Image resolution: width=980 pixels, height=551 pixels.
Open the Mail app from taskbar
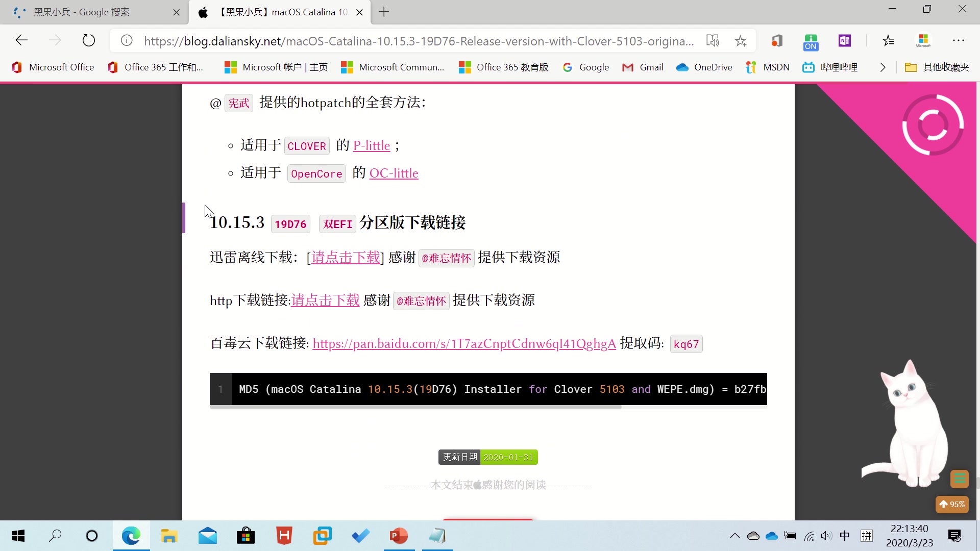pos(208,536)
